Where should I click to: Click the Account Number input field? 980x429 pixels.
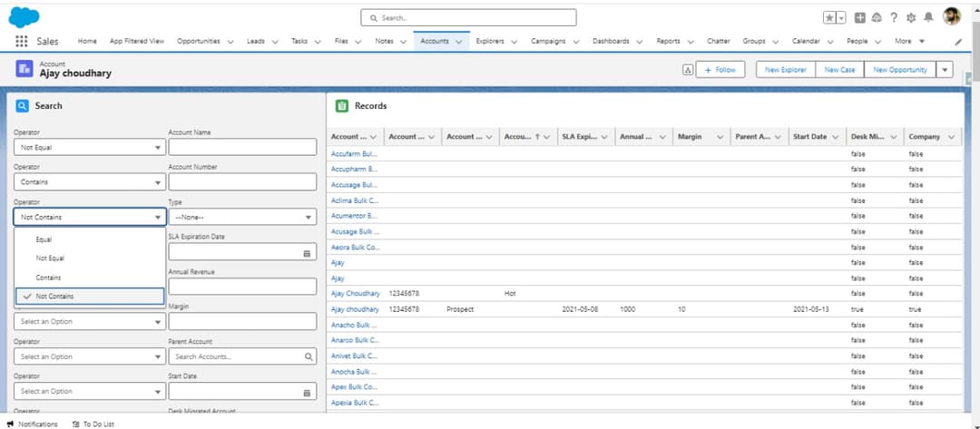[242, 182]
